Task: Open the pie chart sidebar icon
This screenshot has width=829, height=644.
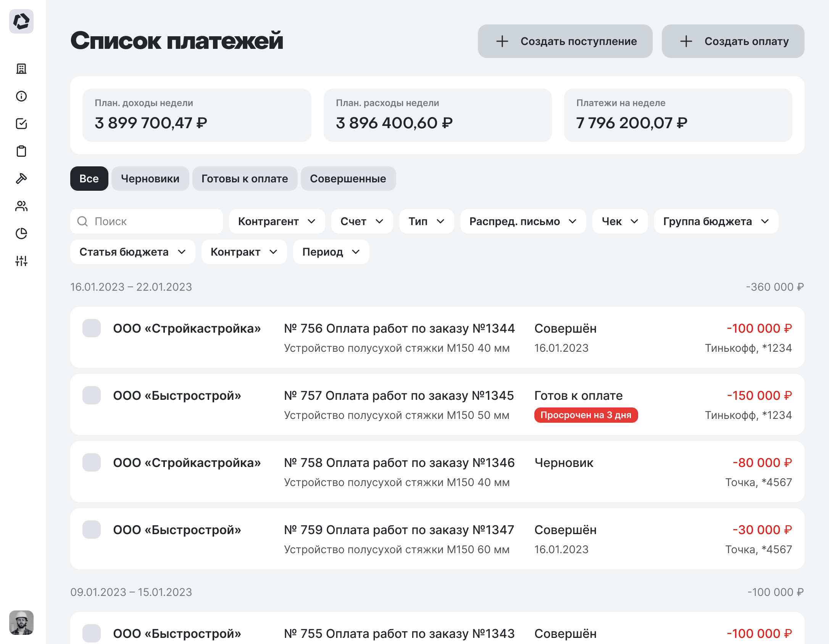Action: click(21, 233)
